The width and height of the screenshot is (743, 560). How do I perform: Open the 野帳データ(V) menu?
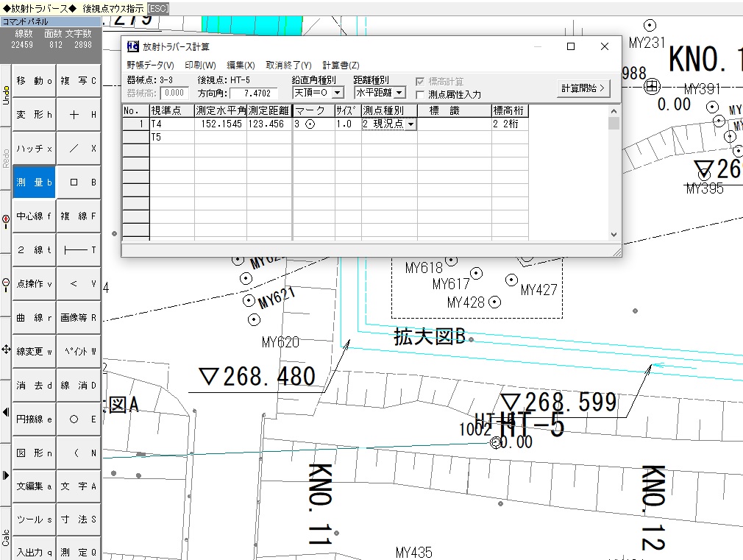pyautogui.click(x=150, y=65)
